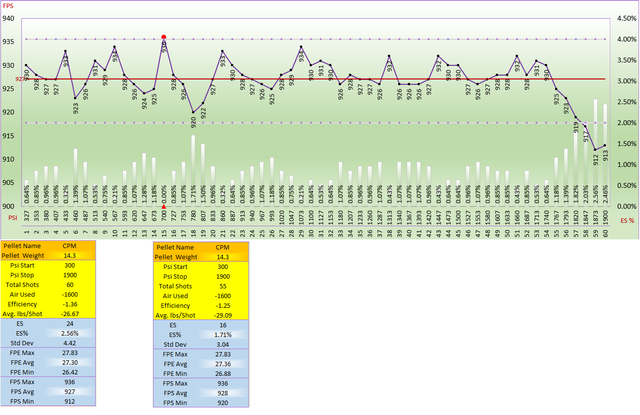
Task: Click Avg. lbs/Shot value -26.67
Action: (70, 314)
